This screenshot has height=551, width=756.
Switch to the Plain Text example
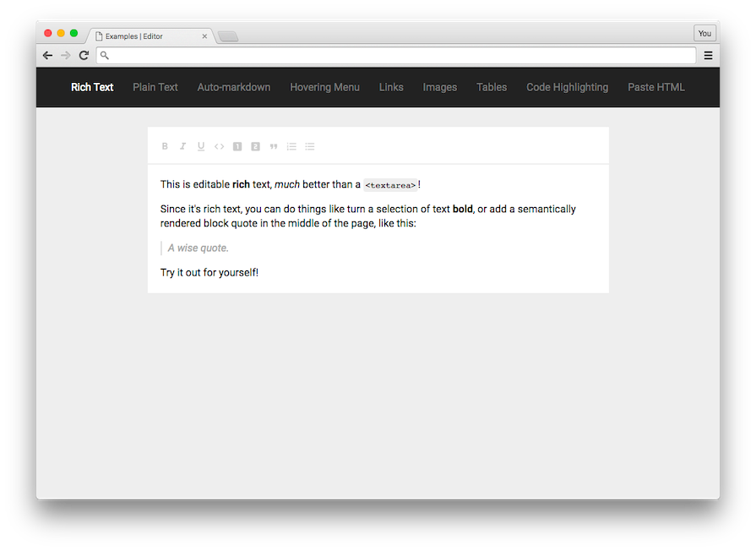point(155,87)
